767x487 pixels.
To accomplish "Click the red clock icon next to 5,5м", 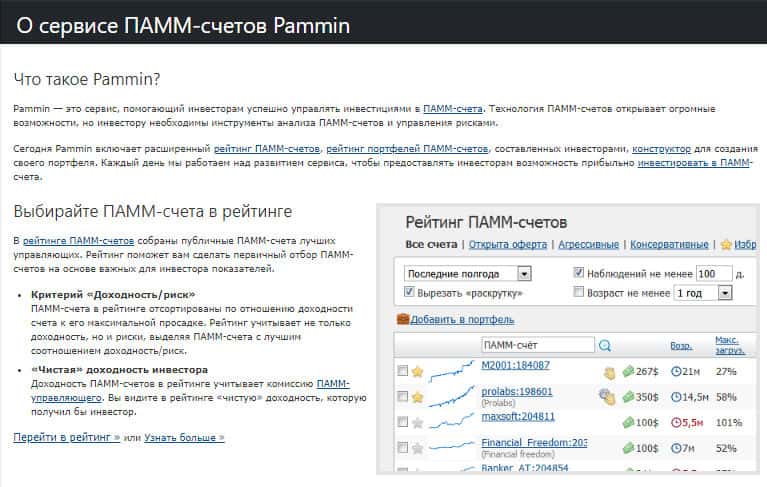I will pyautogui.click(x=676, y=422).
